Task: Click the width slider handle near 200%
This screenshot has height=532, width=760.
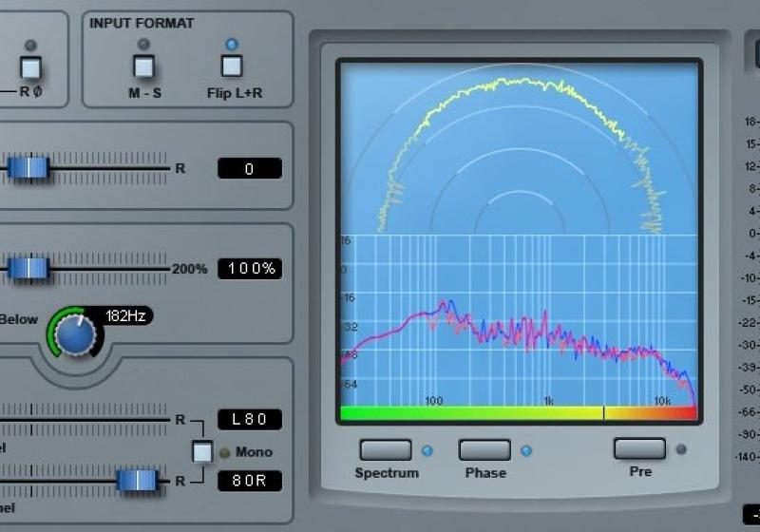Action: [x=28, y=269]
